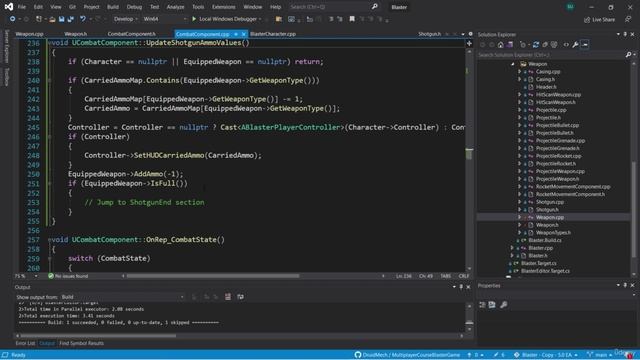Click the search magnifier in title bar

coord(375,7)
